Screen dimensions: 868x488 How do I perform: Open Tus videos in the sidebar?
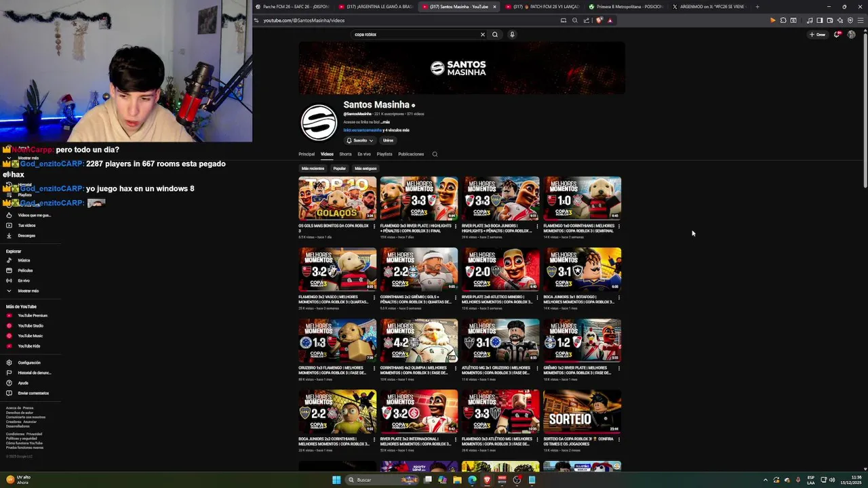click(26, 226)
